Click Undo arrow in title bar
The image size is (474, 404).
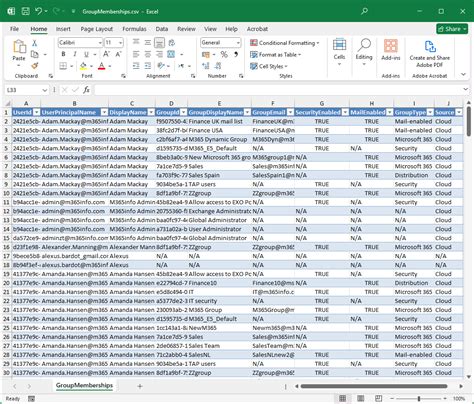pyautogui.click(x=38, y=11)
